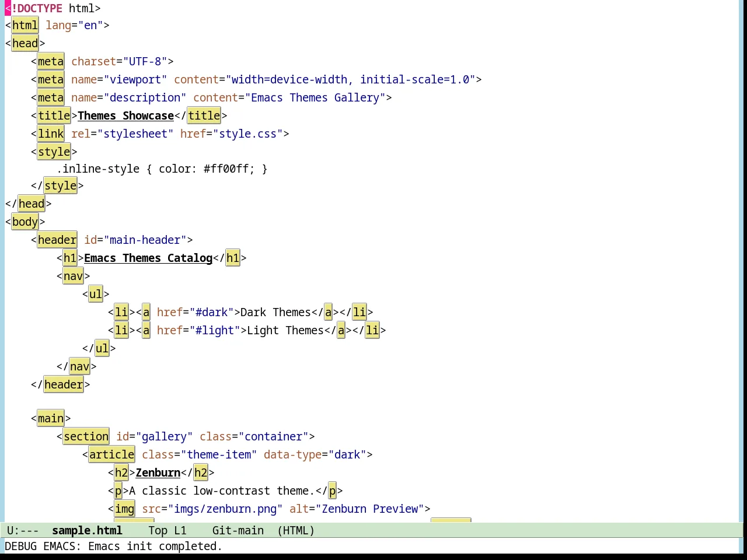747x560 pixels.
Task: Click the "#dark" href value
Action: pos(212,312)
